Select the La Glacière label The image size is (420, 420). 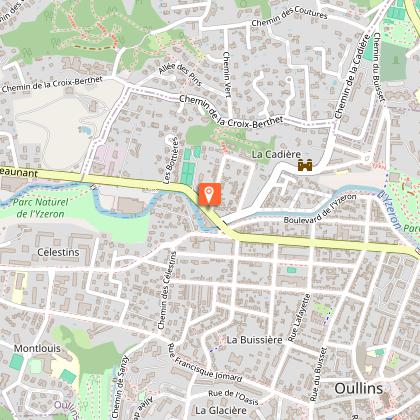click(221, 410)
